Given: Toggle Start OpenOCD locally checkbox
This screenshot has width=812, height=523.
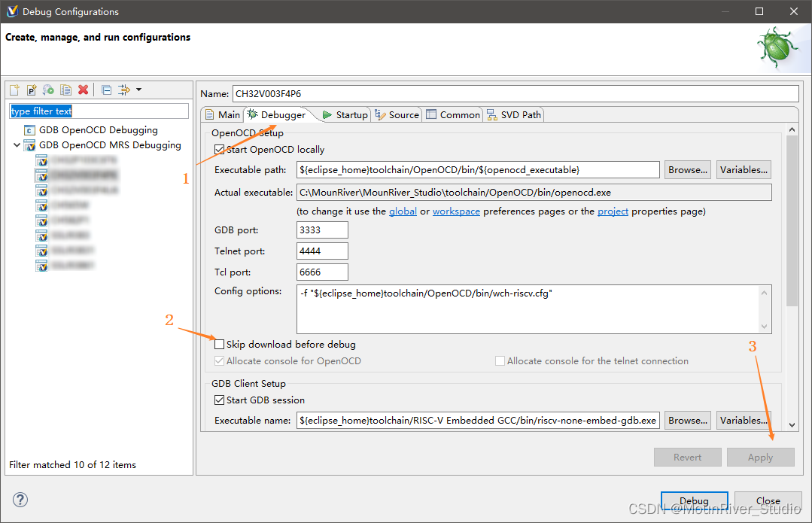Looking at the screenshot, I should coord(220,150).
